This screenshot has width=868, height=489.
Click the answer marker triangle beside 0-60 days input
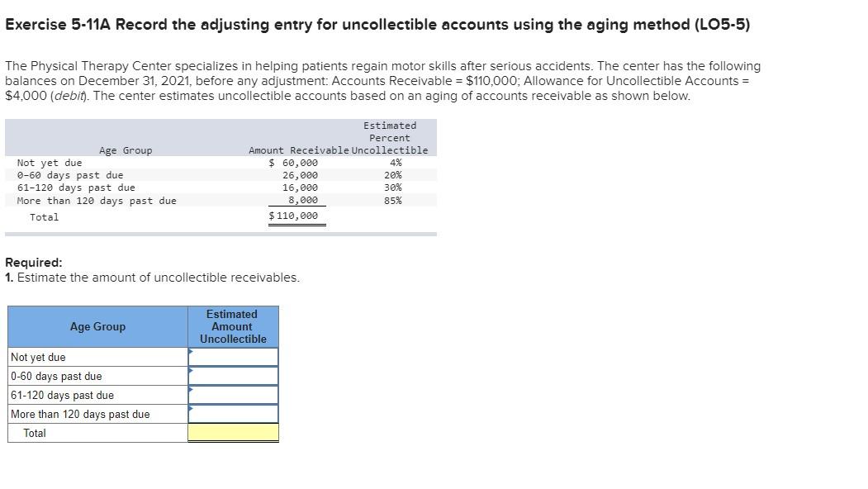click(x=189, y=373)
